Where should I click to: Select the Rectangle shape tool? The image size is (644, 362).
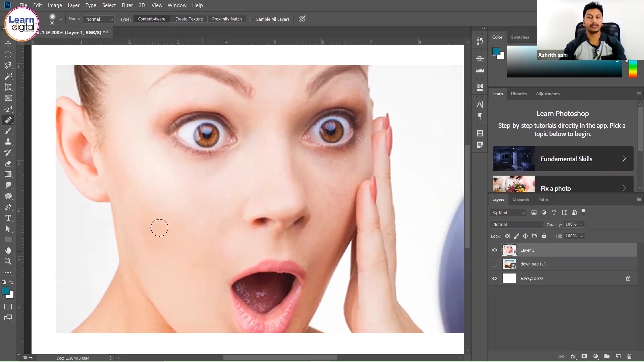(8, 240)
